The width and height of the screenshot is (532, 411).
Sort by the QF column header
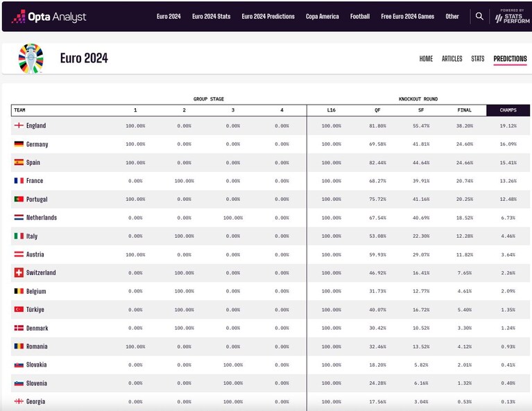377,110
